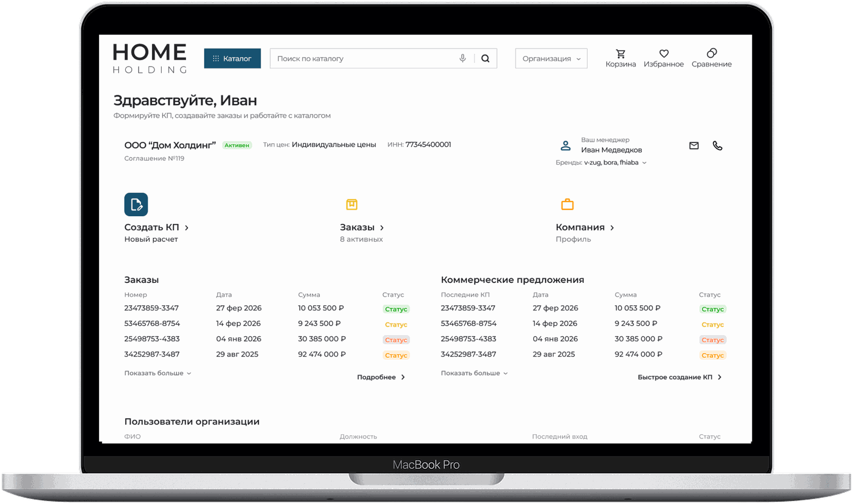Click the Активен status badge
The height and width of the screenshot is (504, 853).
(x=237, y=145)
